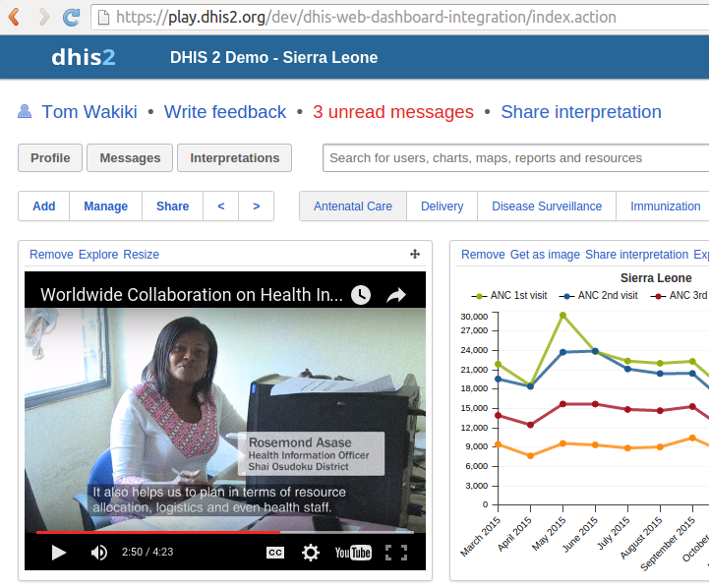Click Share interpretation on chart widget
The height and width of the screenshot is (588, 709).
(636, 255)
